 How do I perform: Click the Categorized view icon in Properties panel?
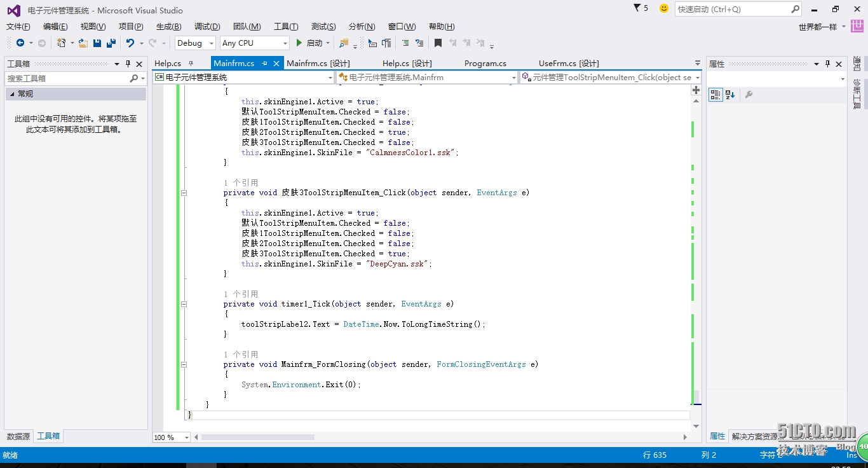(x=715, y=95)
